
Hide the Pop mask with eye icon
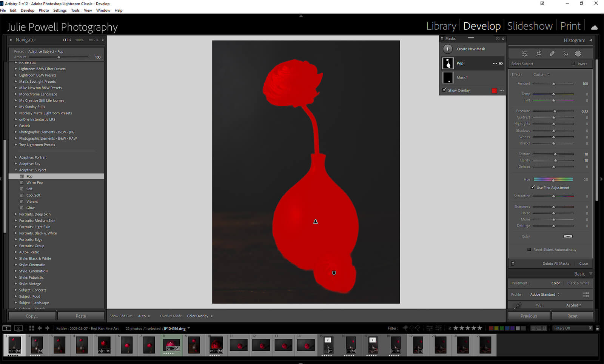(501, 63)
